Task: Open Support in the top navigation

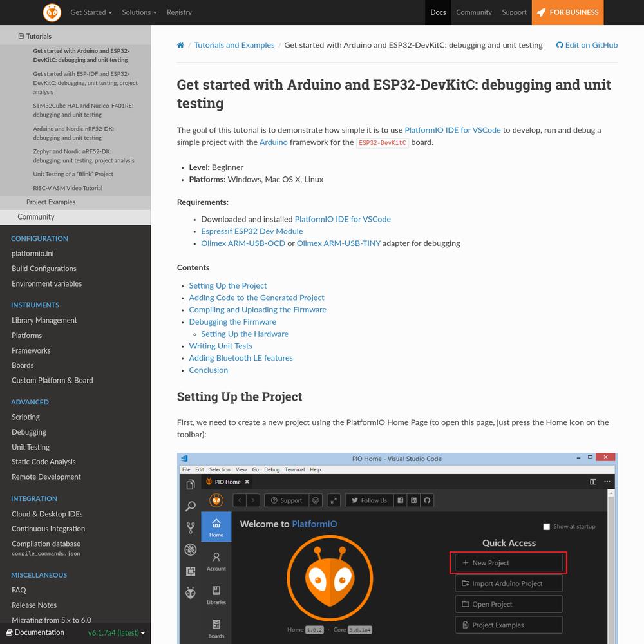Action: [x=514, y=12]
